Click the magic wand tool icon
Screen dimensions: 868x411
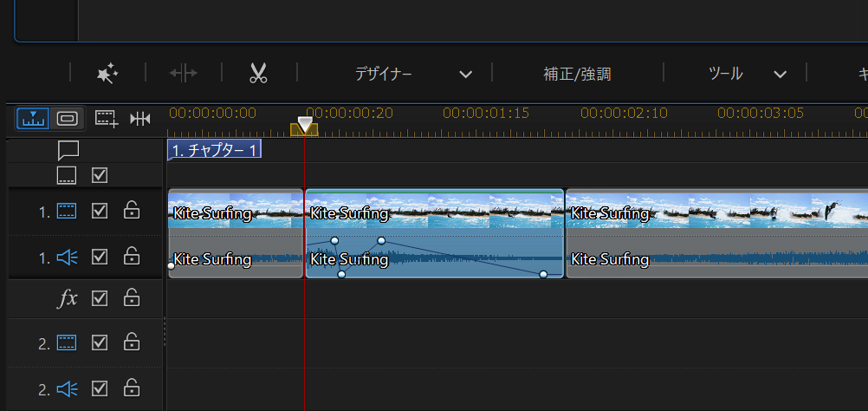[x=107, y=74]
